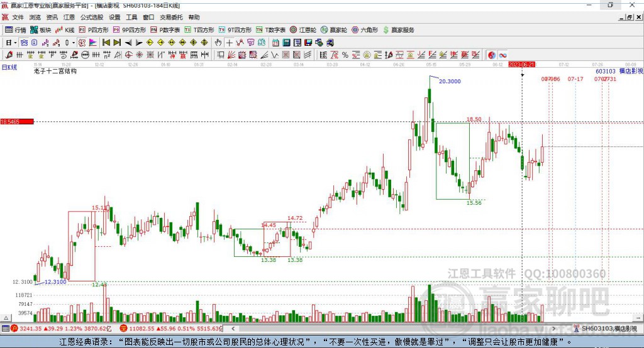Select the n² square-number tool
Viewport: 644px width, 348px height.
pos(107,55)
